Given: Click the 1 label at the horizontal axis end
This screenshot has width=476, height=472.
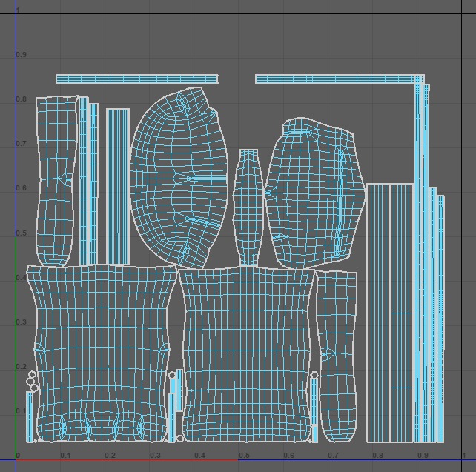Looking at the screenshot, I should coord(464,455).
